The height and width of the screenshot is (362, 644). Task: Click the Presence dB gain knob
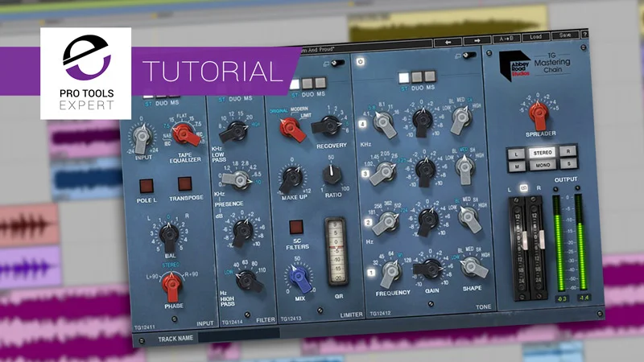242,232
